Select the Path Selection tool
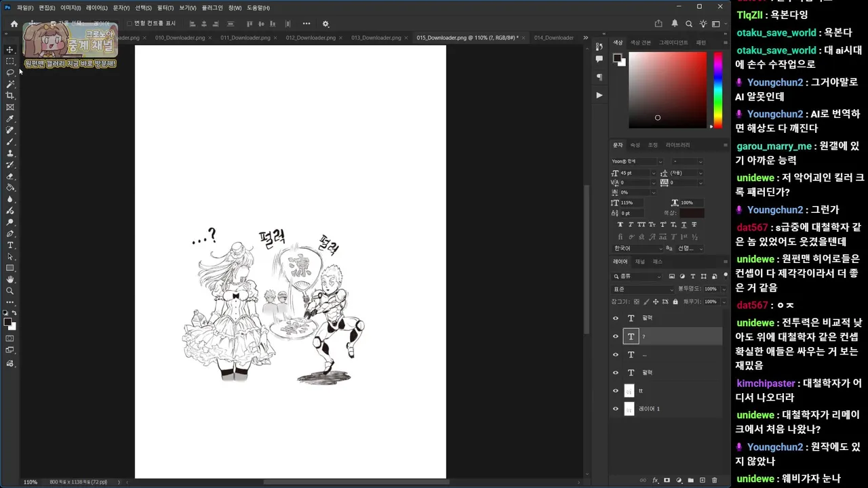The image size is (868, 488). click(x=9, y=256)
